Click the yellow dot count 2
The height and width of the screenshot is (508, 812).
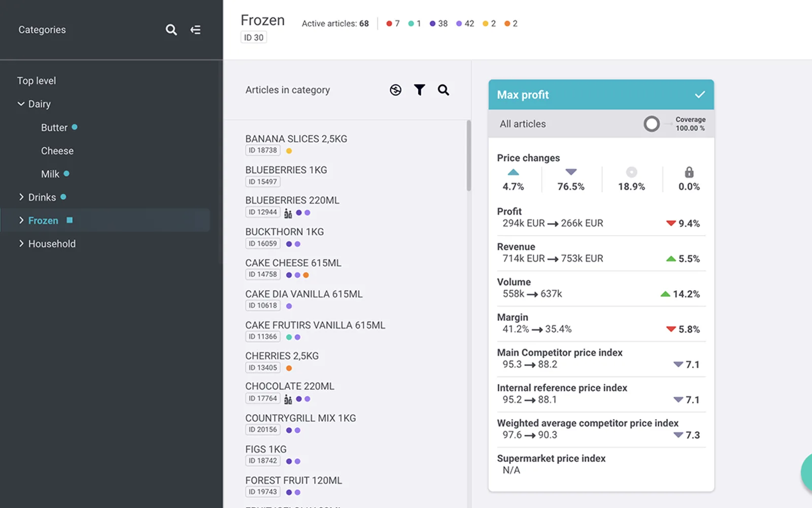coord(489,23)
